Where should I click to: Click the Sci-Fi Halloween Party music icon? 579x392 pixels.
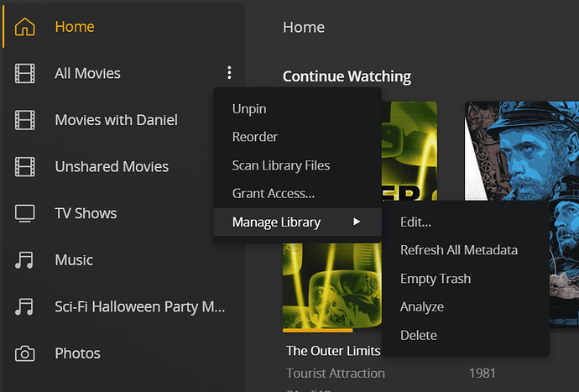point(24,306)
